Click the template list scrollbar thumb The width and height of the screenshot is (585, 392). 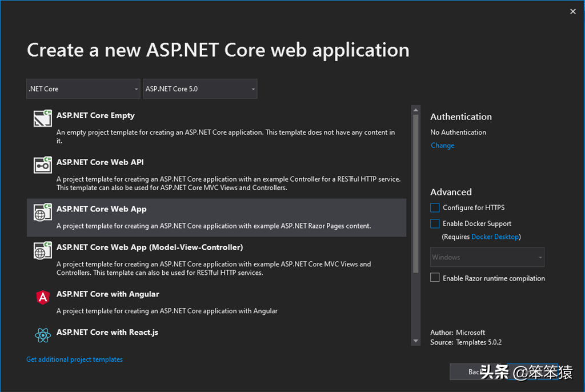click(416, 193)
